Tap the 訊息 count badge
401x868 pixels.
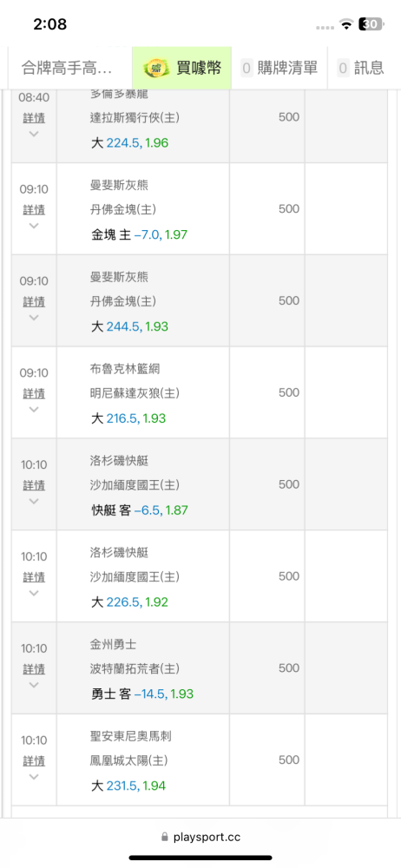tap(344, 68)
